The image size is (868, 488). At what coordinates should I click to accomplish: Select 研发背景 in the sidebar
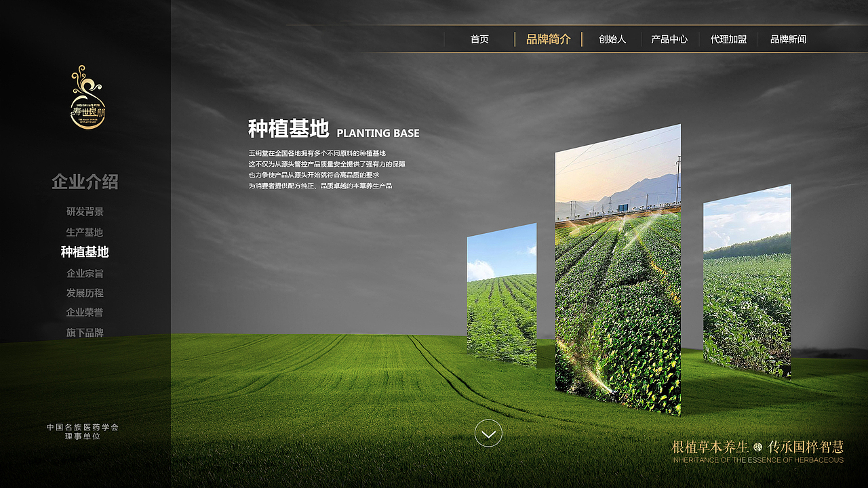tap(85, 211)
